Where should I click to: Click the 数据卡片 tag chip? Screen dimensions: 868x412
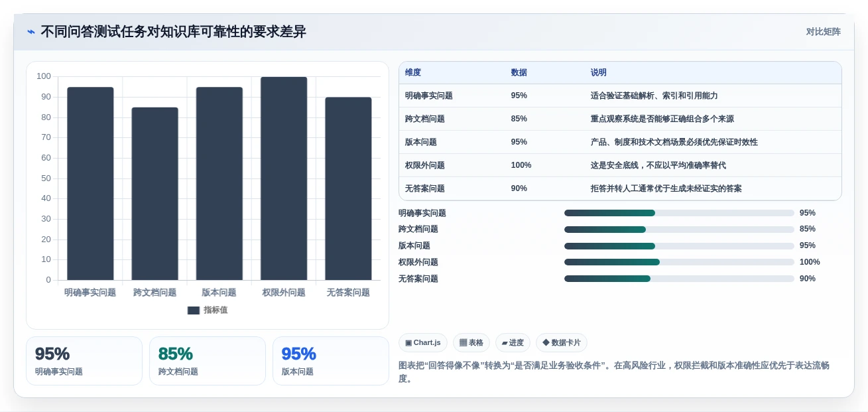pyautogui.click(x=562, y=343)
